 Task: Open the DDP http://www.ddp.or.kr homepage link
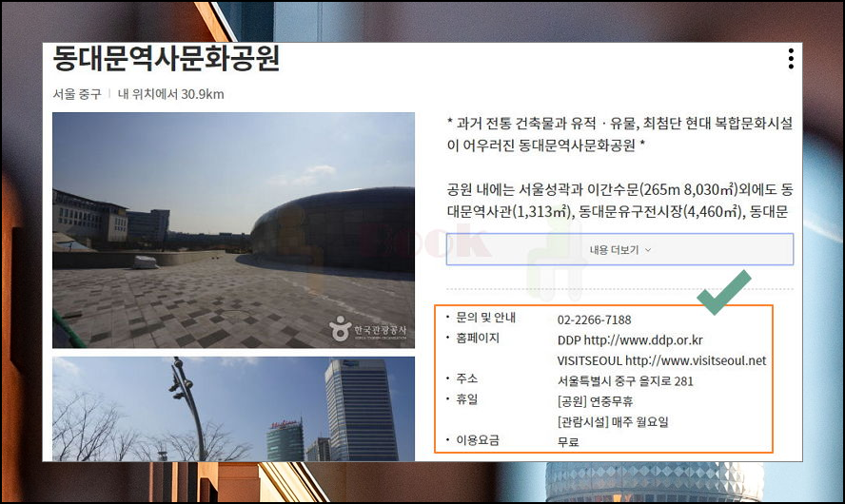(630, 340)
